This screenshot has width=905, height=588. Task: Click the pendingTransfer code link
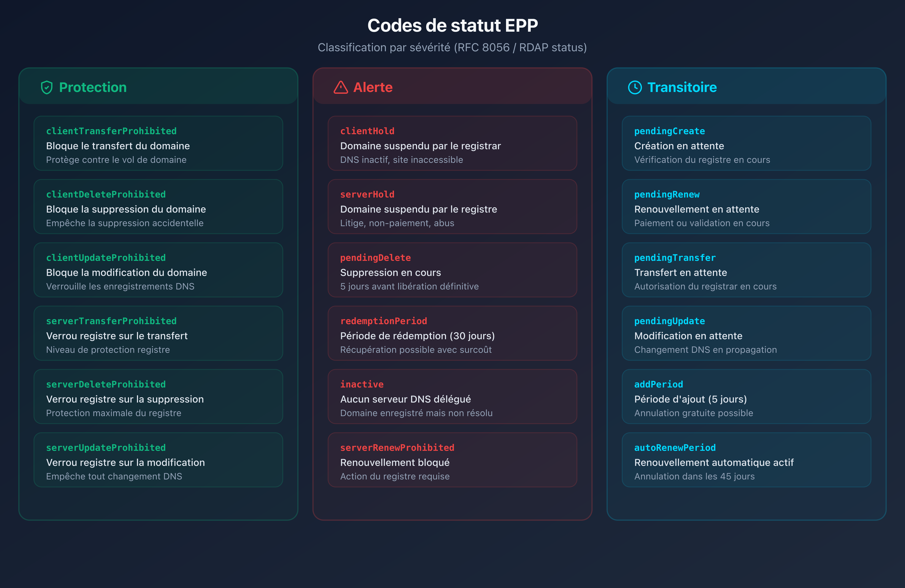(x=674, y=258)
